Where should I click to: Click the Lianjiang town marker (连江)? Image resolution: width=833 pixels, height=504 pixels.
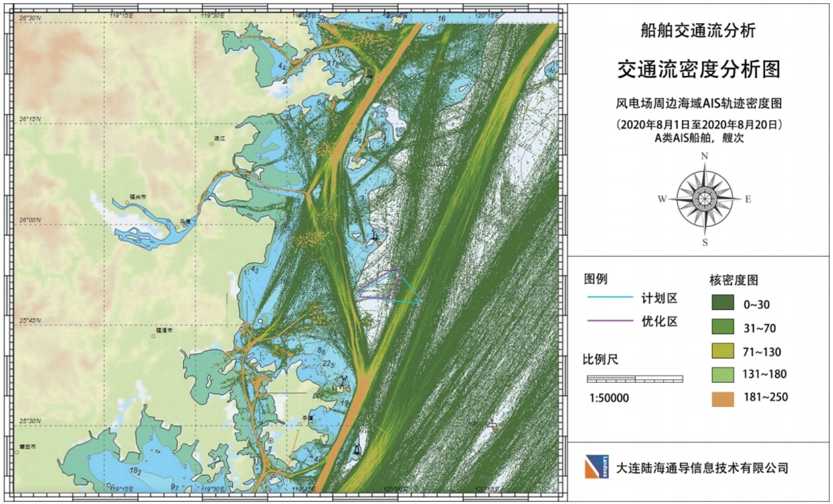click(212, 144)
